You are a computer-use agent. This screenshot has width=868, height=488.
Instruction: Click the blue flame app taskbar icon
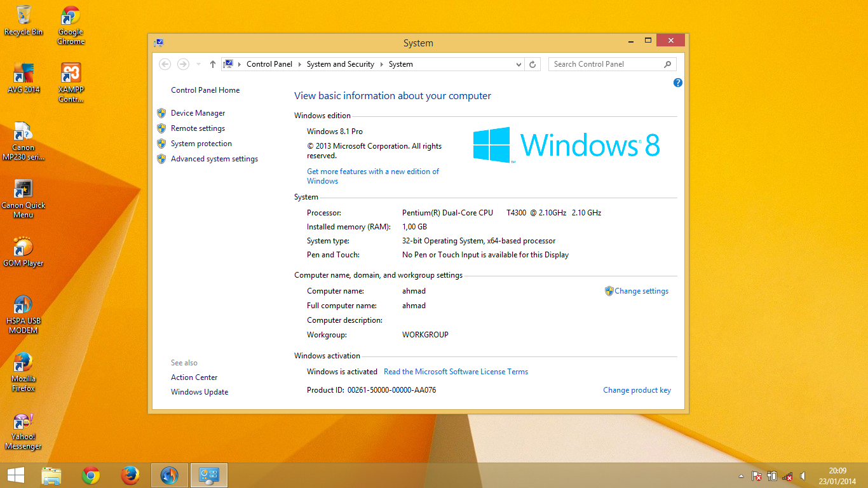170,475
